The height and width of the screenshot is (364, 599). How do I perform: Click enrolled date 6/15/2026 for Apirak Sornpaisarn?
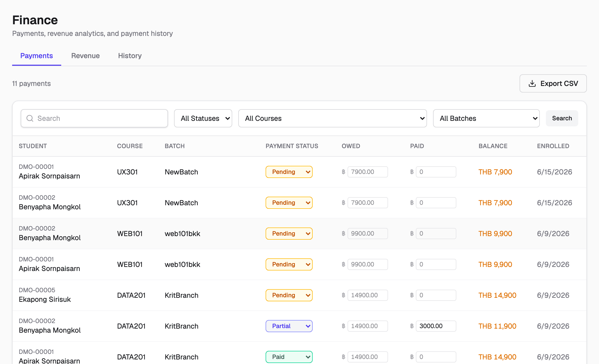tap(554, 172)
